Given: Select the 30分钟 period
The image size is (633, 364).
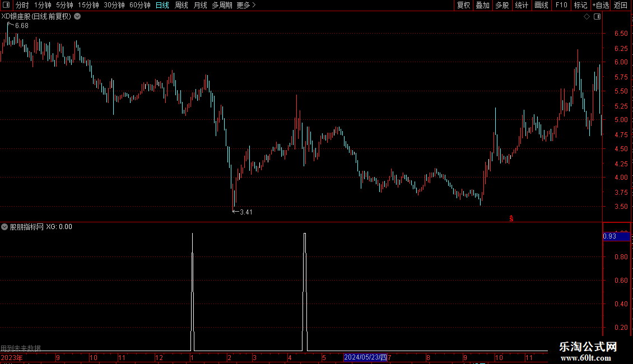Looking at the screenshot, I should (x=114, y=5).
